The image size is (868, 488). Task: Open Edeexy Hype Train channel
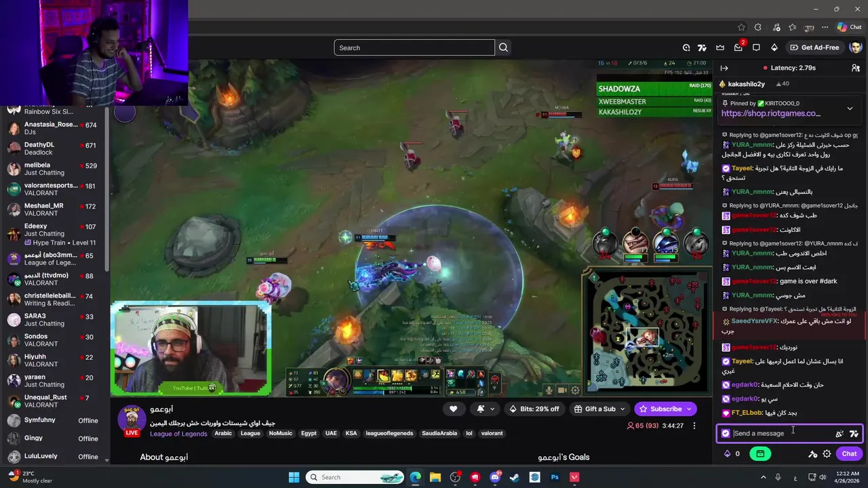click(x=54, y=234)
